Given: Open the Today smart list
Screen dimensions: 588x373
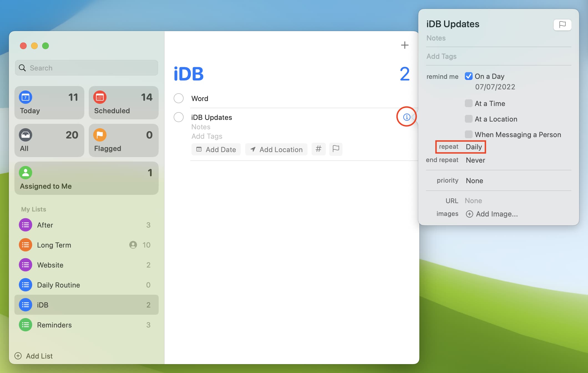Looking at the screenshot, I should point(49,103).
